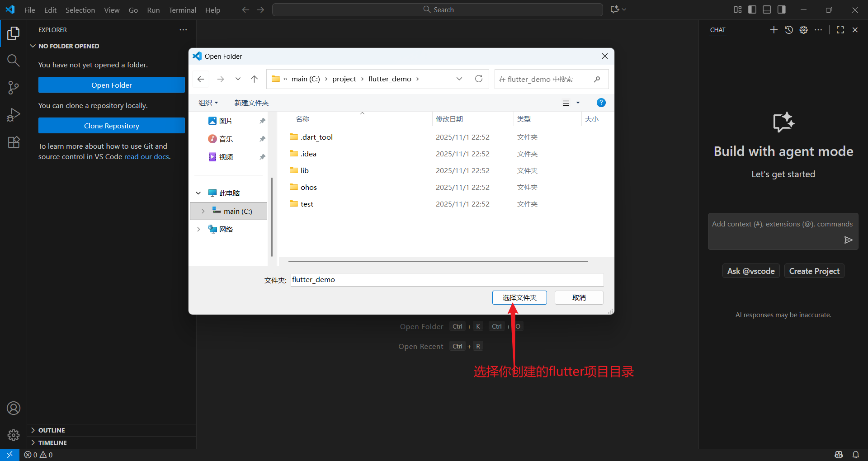This screenshot has width=868, height=461.
Task: Open the Selection menu
Action: coord(80,10)
